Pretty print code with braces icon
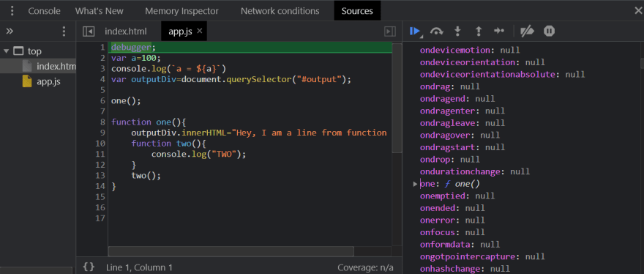This screenshot has height=274, width=644. [89, 267]
